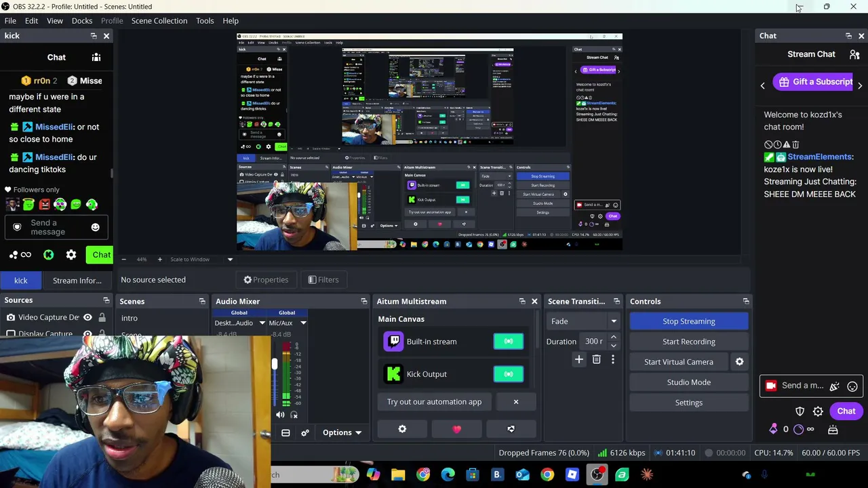This screenshot has height=488, width=868.
Task: Close the kick chat dock
Action: click(x=106, y=36)
